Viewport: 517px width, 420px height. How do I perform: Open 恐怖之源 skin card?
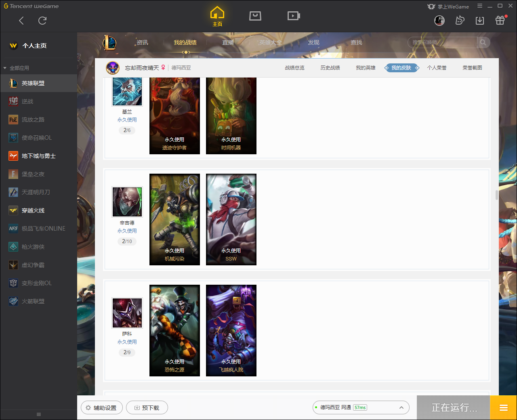click(x=174, y=330)
